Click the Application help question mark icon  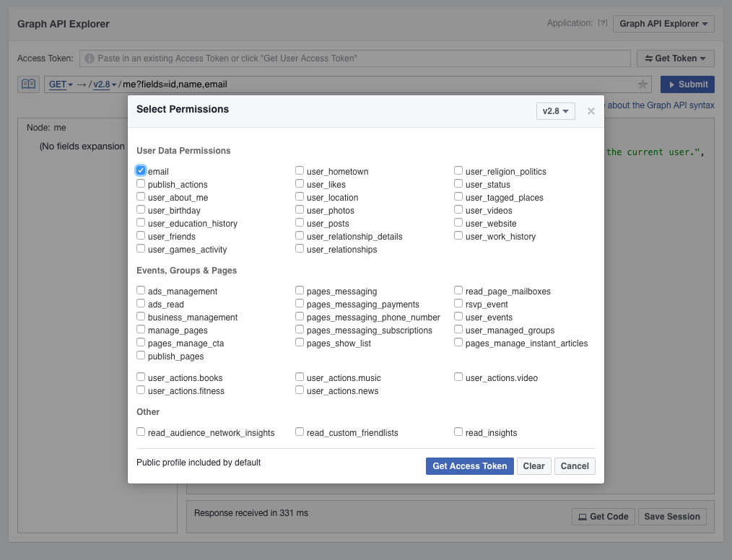coord(603,23)
